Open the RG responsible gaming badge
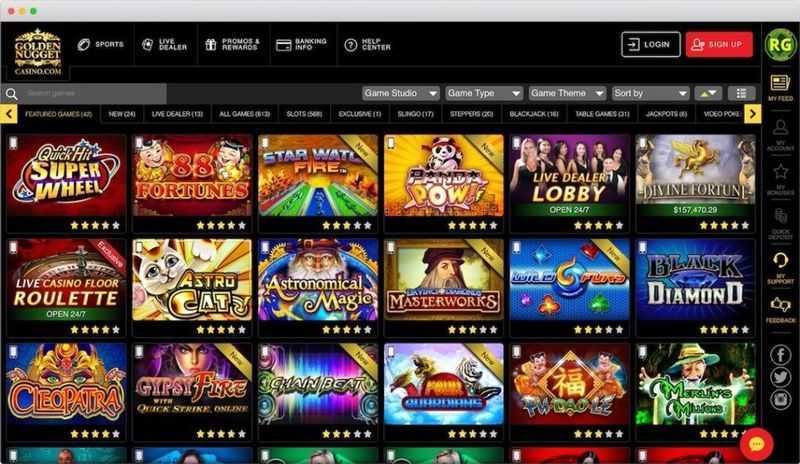Viewport: 800px width, 464px height. (x=780, y=45)
